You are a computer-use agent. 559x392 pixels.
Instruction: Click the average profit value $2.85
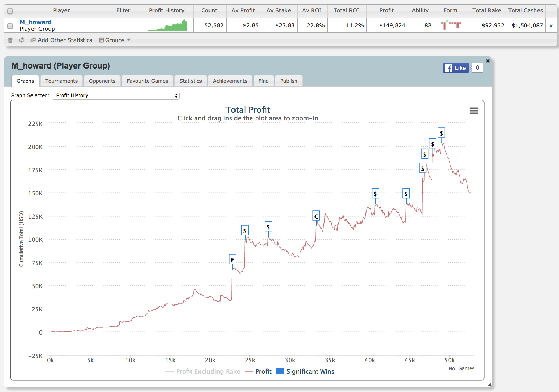click(x=251, y=26)
